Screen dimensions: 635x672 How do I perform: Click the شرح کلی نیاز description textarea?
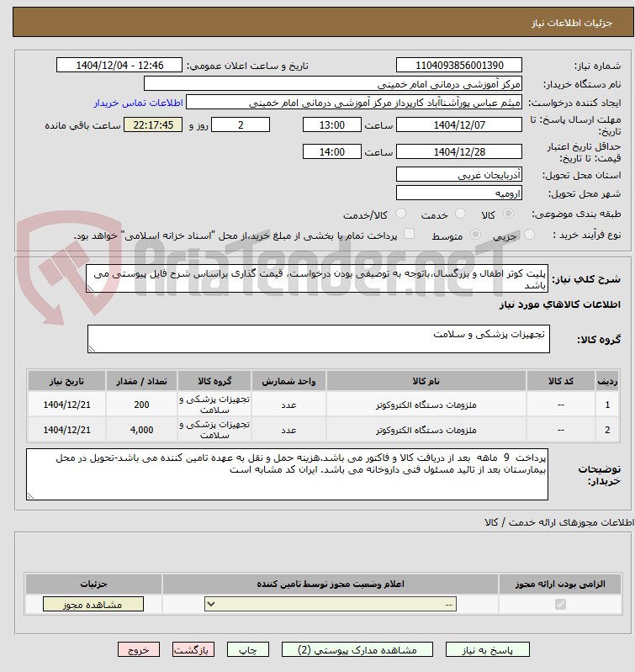(316, 278)
